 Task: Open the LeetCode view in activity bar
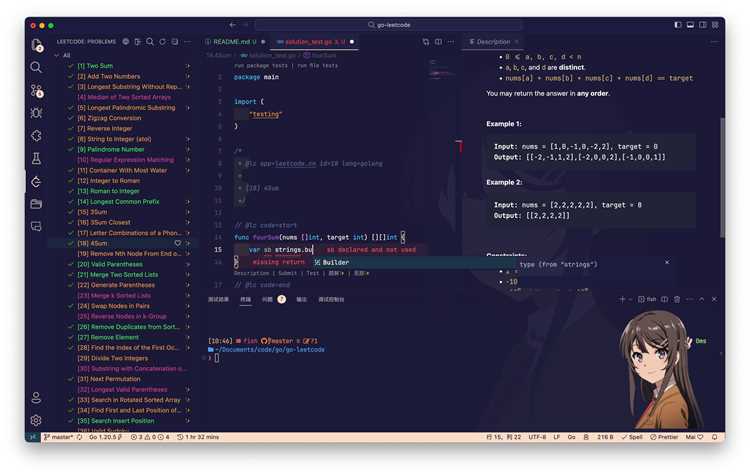(36, 182)
